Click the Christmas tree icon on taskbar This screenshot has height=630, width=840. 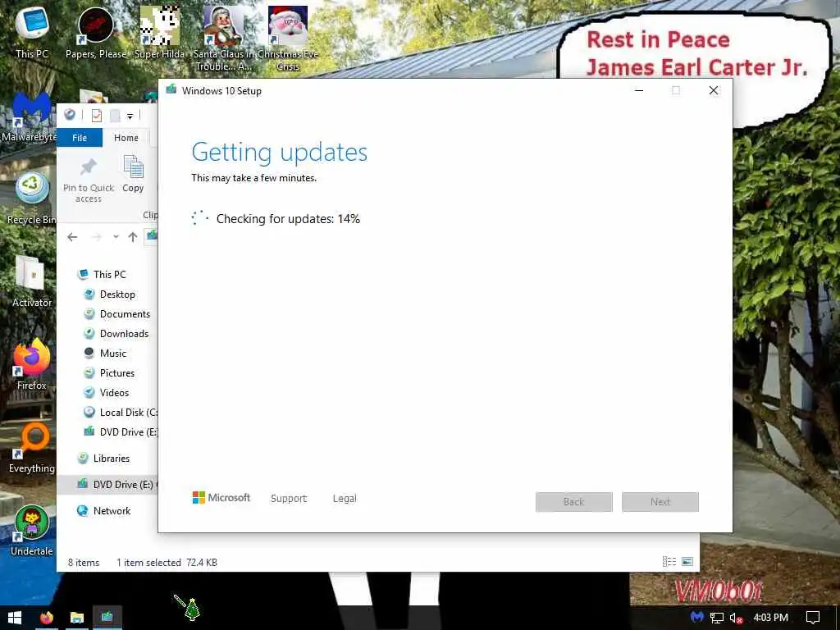192,609
